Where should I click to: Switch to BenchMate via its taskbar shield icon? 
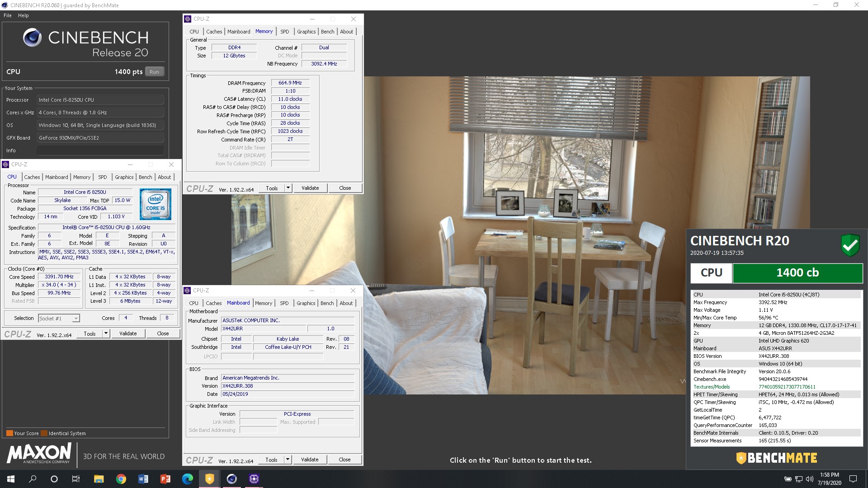coord(209,479)
